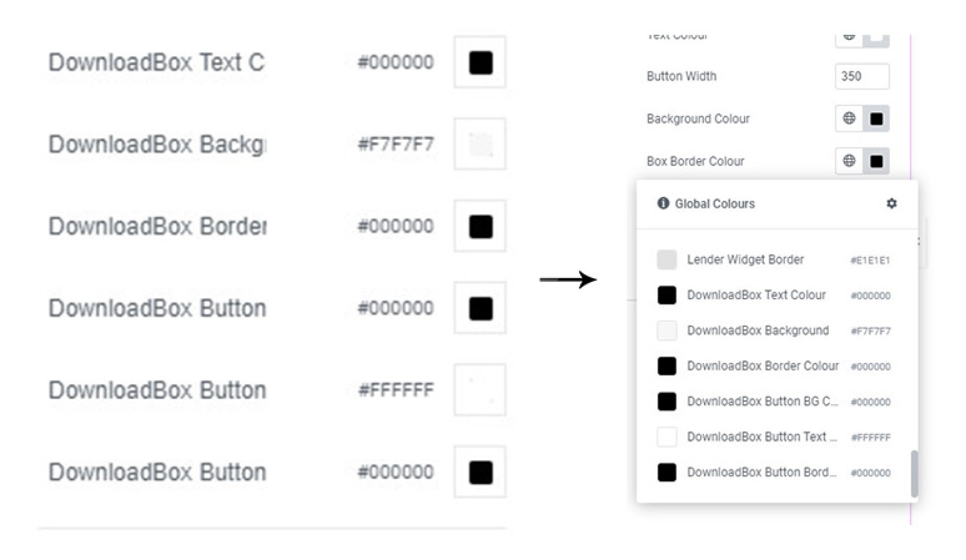The height and width of the screenshot is (560, 966).
Task: Pick DownloadBox Button BG colour entry
Action: coord(773,401)
